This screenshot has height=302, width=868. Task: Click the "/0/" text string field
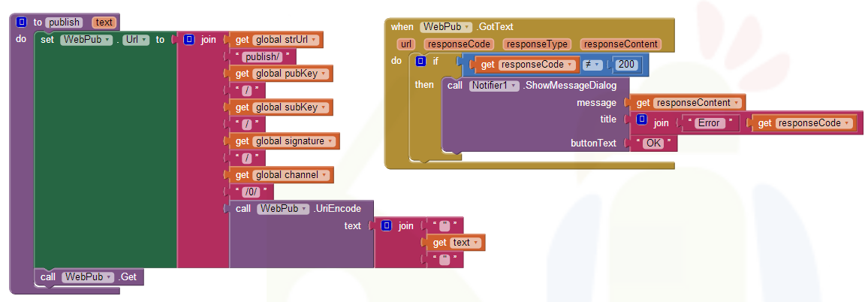tap(248, 192)
